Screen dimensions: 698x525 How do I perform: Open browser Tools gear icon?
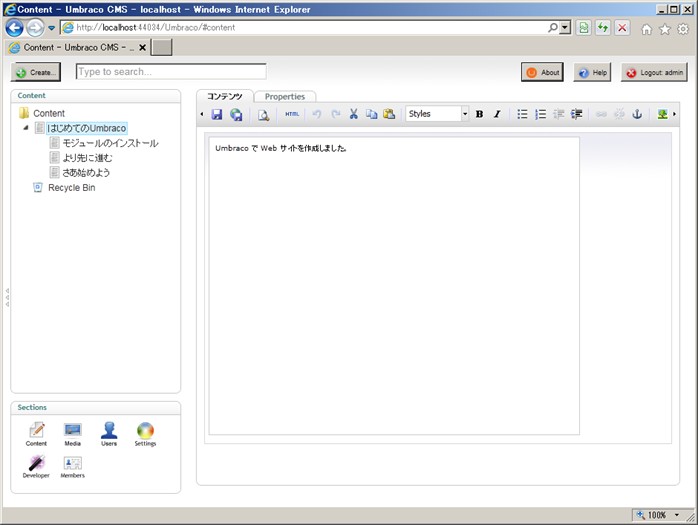683,29
